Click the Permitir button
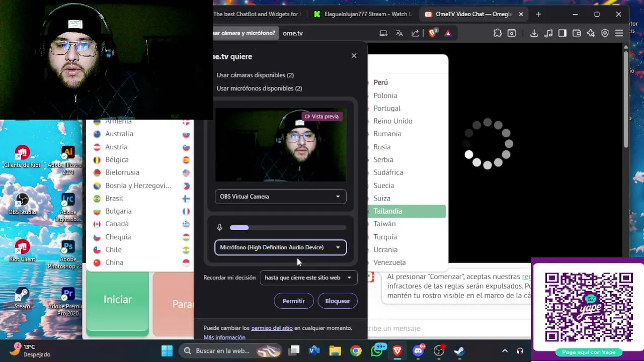 pos(294,301)
